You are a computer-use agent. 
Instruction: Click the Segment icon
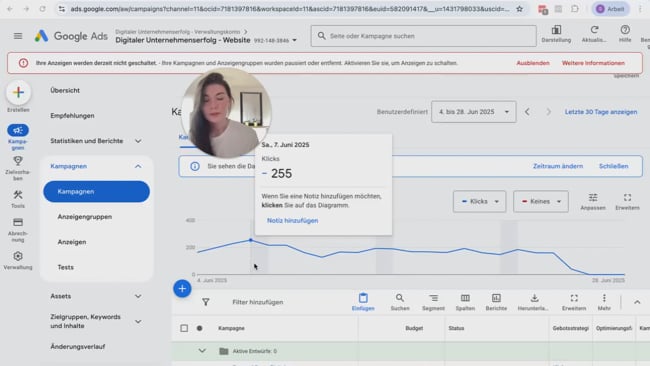[433, 298]
